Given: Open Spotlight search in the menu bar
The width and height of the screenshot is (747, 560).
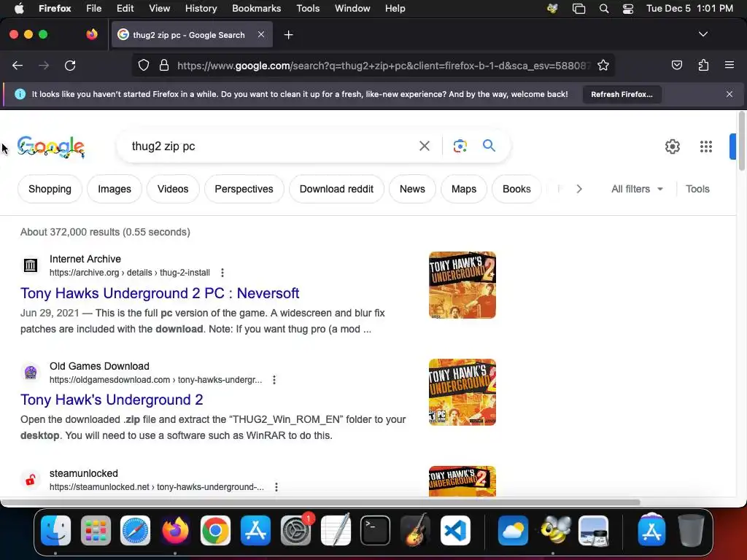Looking at the screenshot, I should 603,9.
